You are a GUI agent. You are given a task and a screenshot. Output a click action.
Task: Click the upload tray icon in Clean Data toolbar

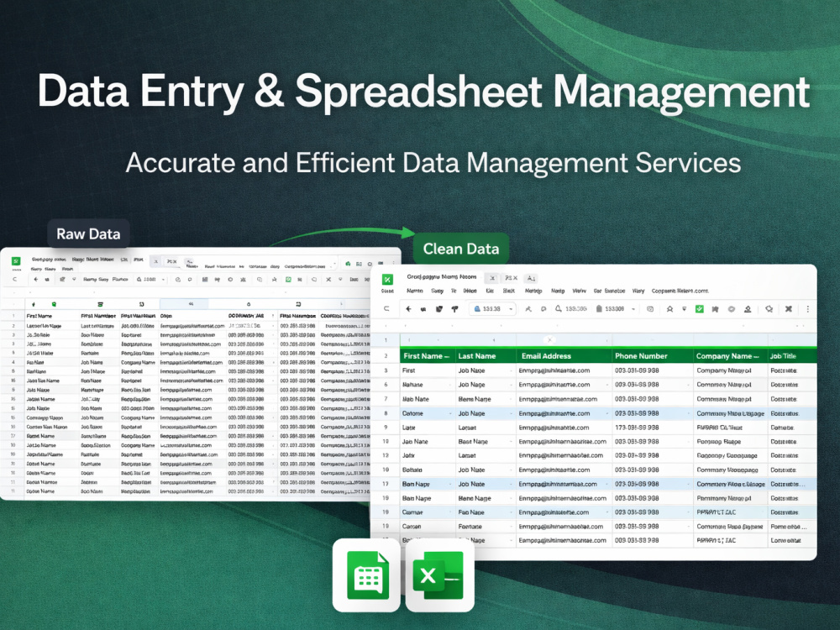(x=748, y=308)
